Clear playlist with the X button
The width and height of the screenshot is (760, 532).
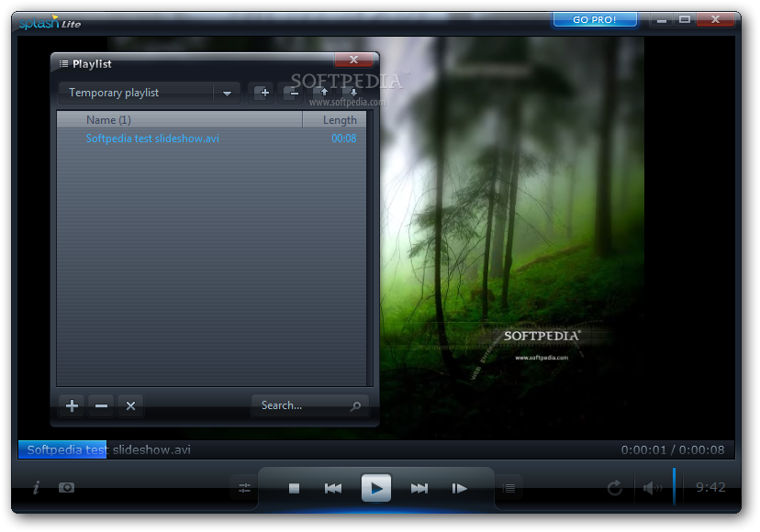coord(131,405)
